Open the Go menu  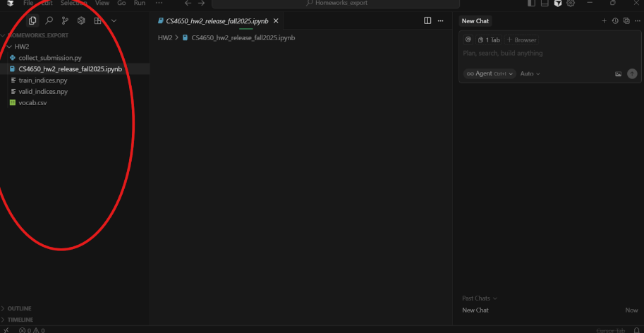tap(121, 3)
